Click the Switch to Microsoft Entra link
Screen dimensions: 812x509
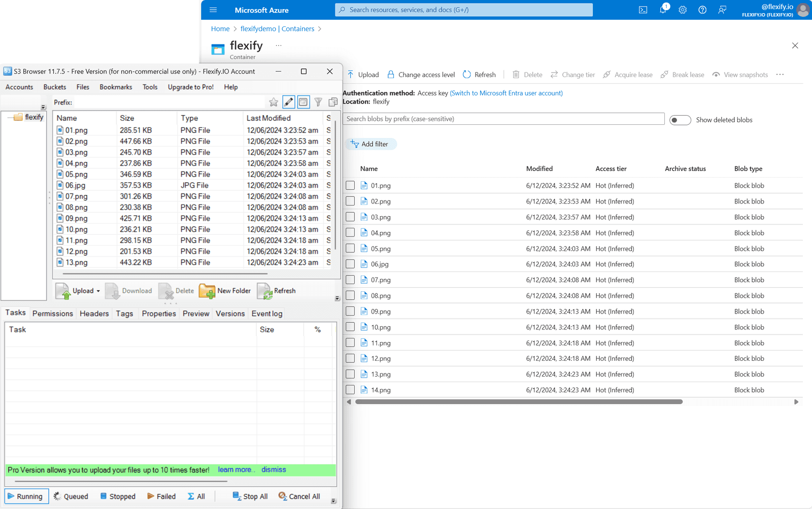coord(505,93)
